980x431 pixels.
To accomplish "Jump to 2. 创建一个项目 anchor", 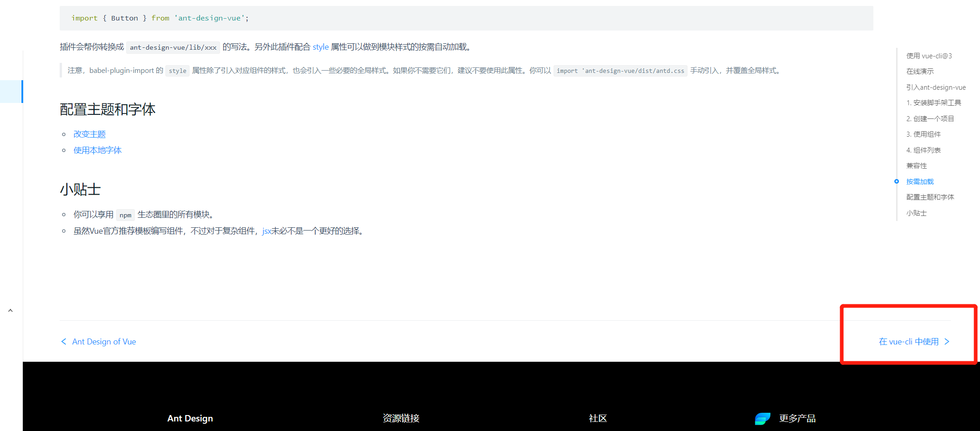I will [x=930, y=118].
